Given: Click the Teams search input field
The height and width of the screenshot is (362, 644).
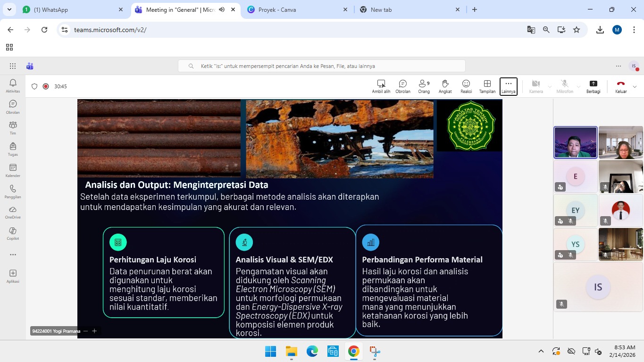Looking at the screenshot, I should [321, 66].
